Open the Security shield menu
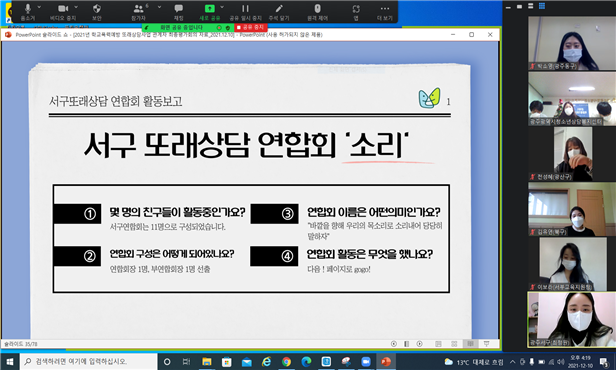Viewport: 616px width, 370px height. tap(97, 12)
